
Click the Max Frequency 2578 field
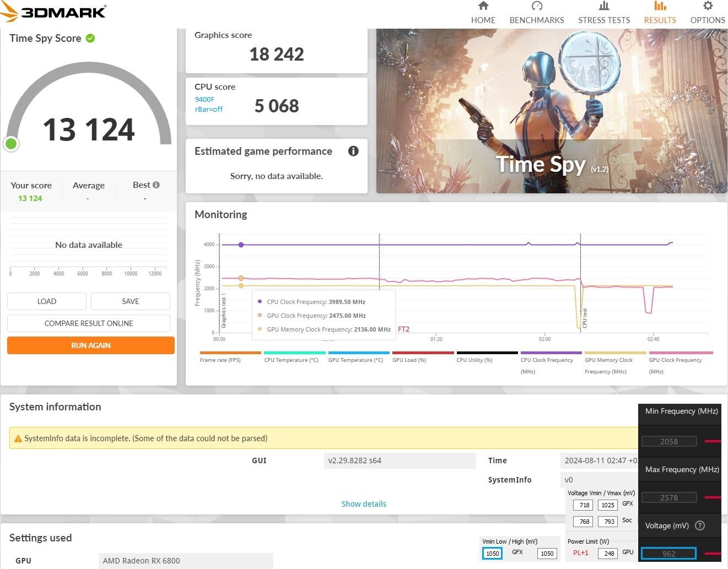tap(669, 497)
